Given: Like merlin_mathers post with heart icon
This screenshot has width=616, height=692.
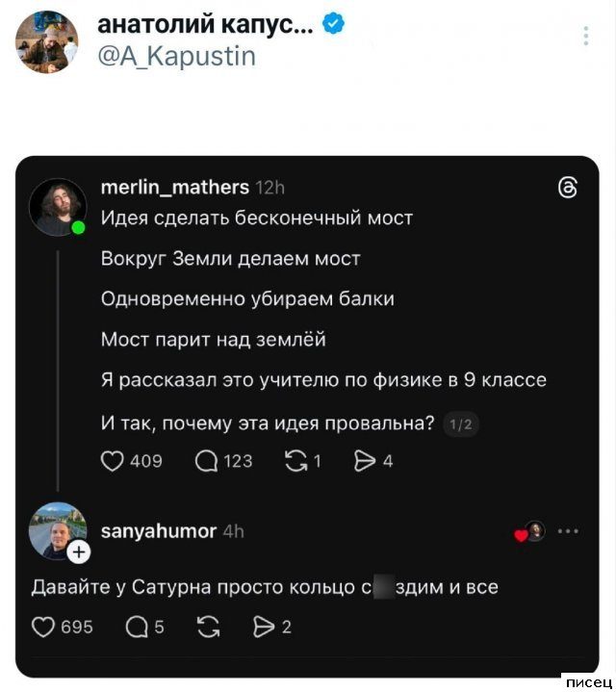Looking at the screenshot, I should (112, 461).
